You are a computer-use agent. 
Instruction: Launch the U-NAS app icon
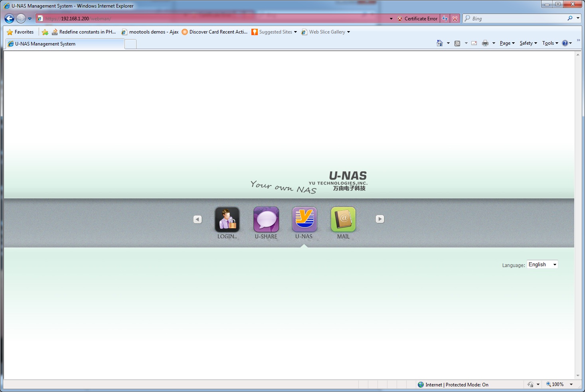pyautogui.click(x=304, y=219)
